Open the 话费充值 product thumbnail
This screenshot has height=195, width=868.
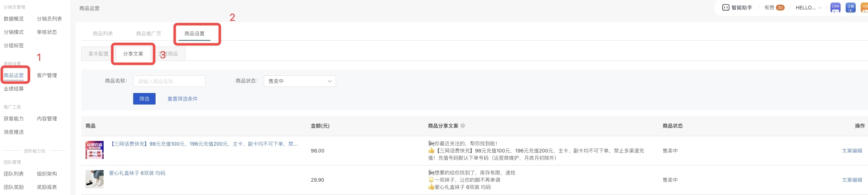[x=95, y=150]
